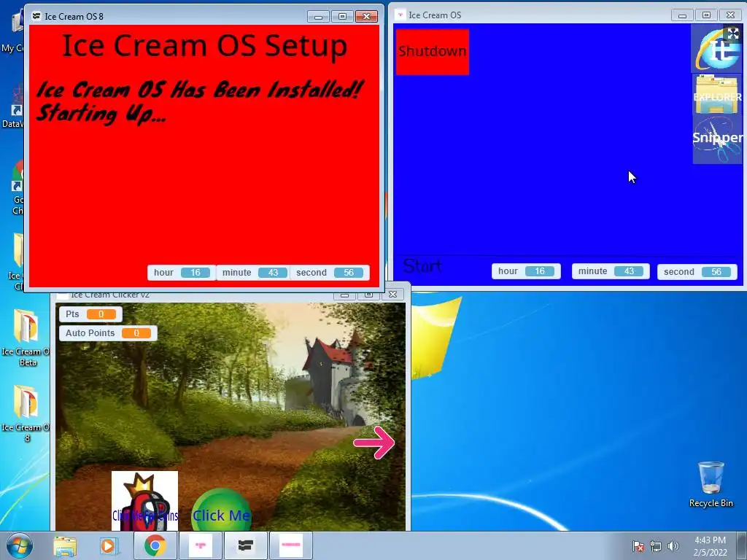This screenshot has width=747, height=560.
Task: Click the Action Center flag in tray
Action: (x=638, y=546)
